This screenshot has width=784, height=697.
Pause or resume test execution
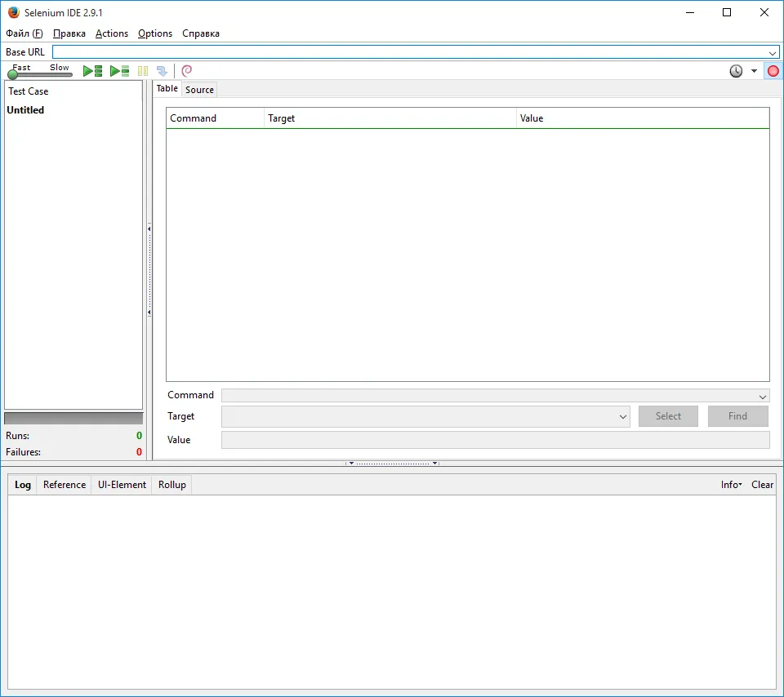(143, 71)
